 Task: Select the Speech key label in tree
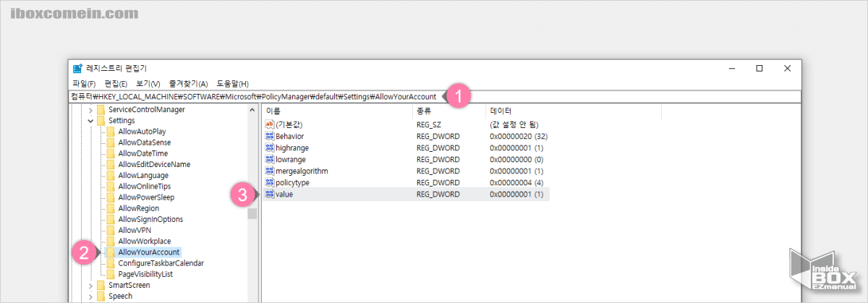(121, 296)
